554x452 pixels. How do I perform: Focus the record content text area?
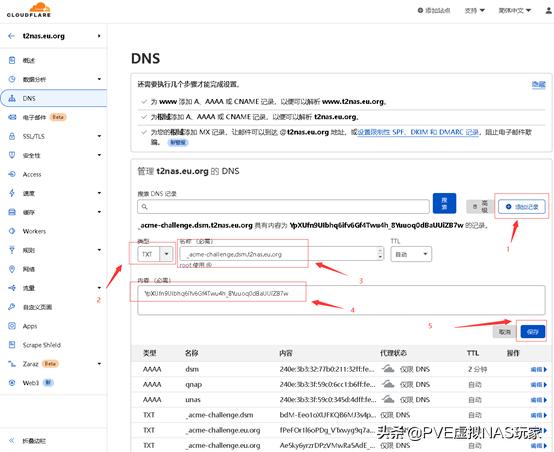coord(341,300)
